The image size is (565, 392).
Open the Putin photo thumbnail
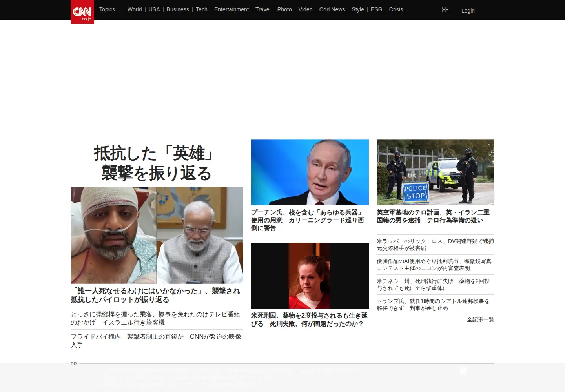[x=310, y=172]
